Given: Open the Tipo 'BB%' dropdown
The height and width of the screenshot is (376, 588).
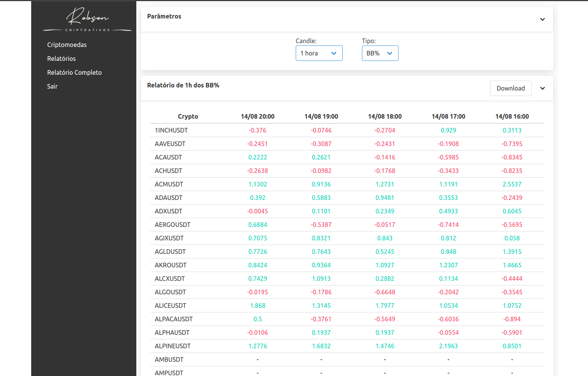Looking at the screenshot, I should coord(380,53).
